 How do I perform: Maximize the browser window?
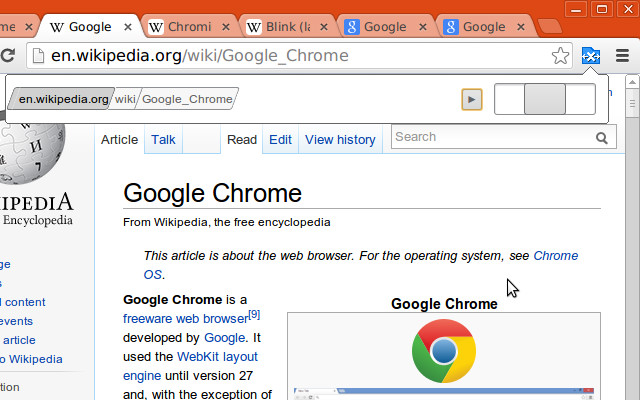click(x=602, y=9)
